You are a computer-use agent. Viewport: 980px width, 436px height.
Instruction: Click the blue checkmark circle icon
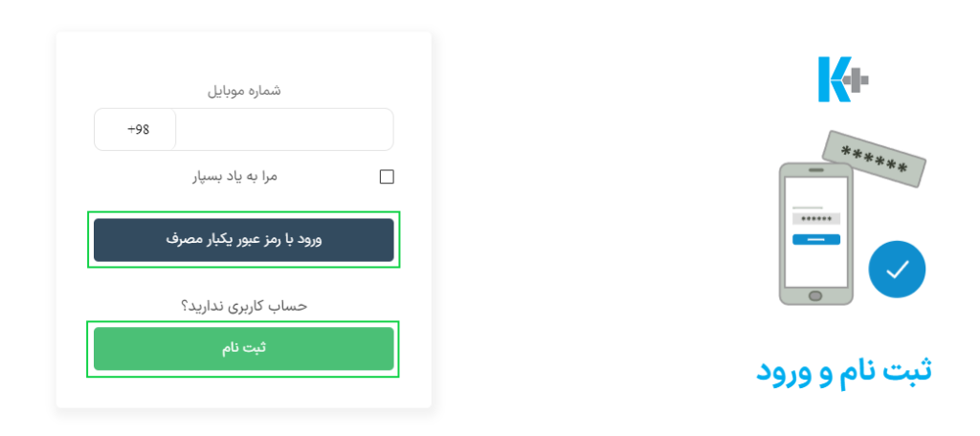click(897, 270)
